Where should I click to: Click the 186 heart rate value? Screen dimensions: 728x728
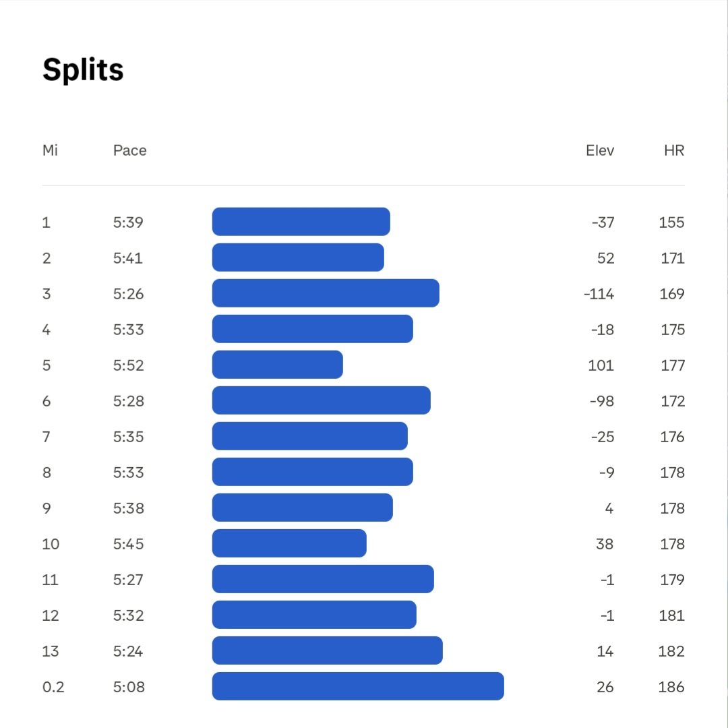click(671, 687)
